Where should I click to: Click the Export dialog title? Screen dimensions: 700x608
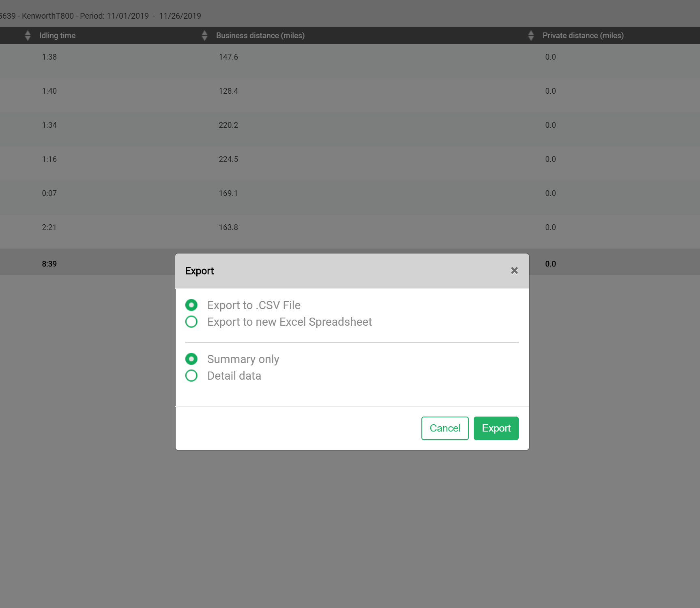coord(199,271)
